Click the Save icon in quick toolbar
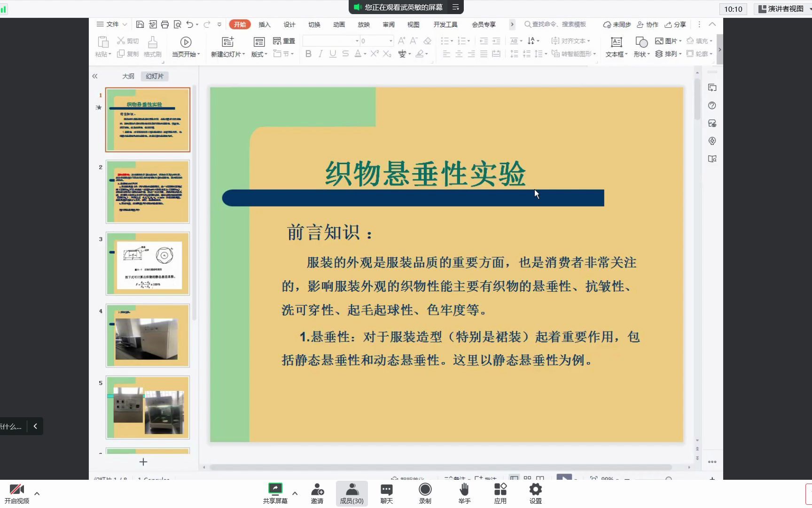 tap(140, 24)
